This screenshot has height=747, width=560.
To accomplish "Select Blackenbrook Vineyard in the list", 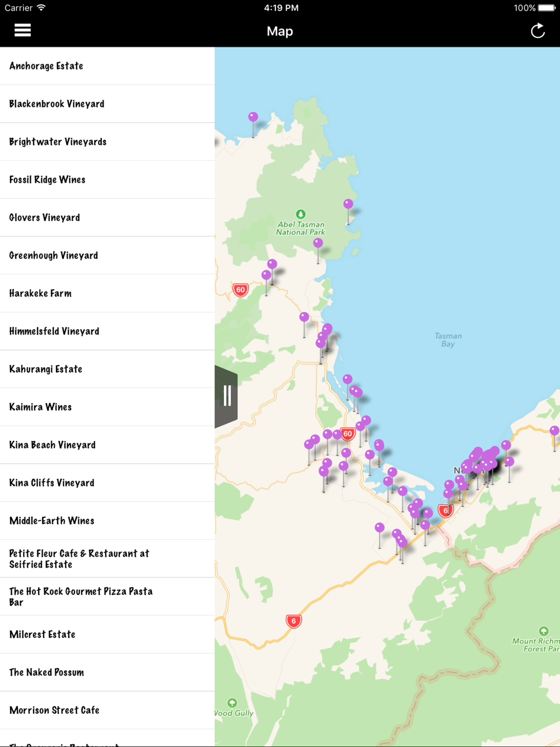I will pyautogui.click(x=108, y=104).
